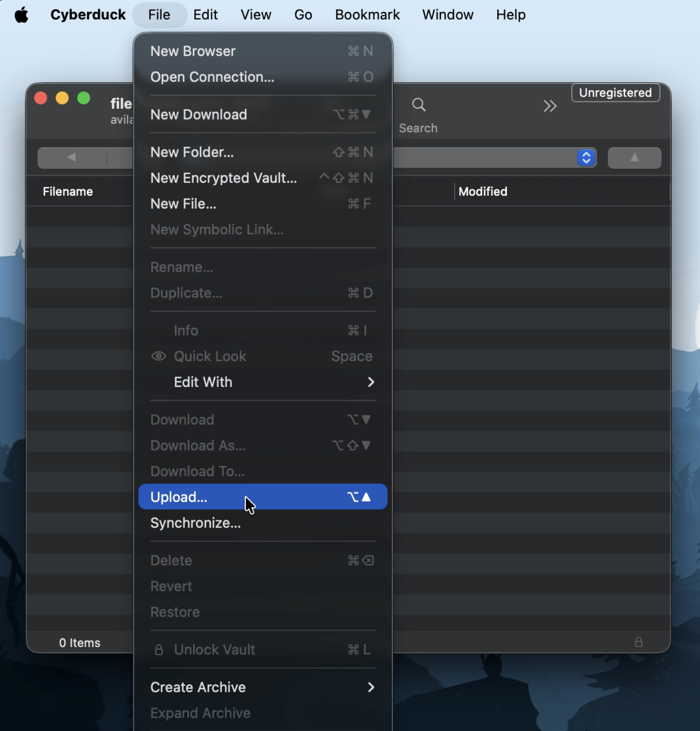Open the Help menu
Screen dimensions: 700x731
511,15
